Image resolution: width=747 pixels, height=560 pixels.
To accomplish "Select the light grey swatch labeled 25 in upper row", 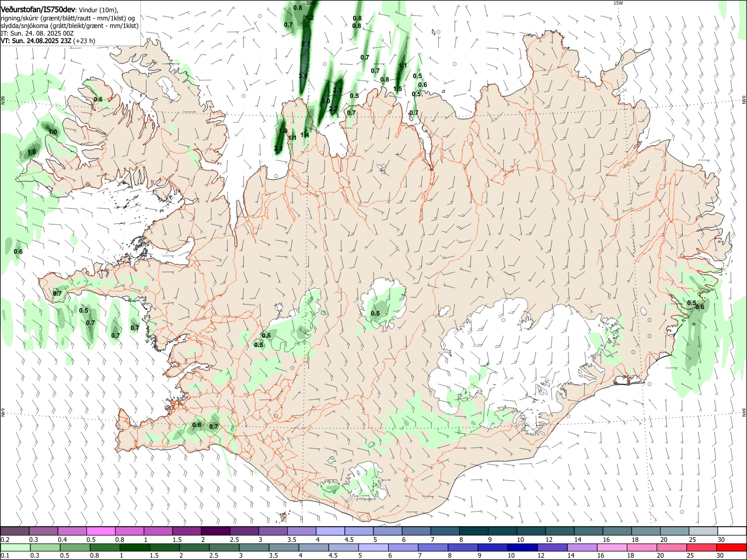I will click(x=703, y=531).
